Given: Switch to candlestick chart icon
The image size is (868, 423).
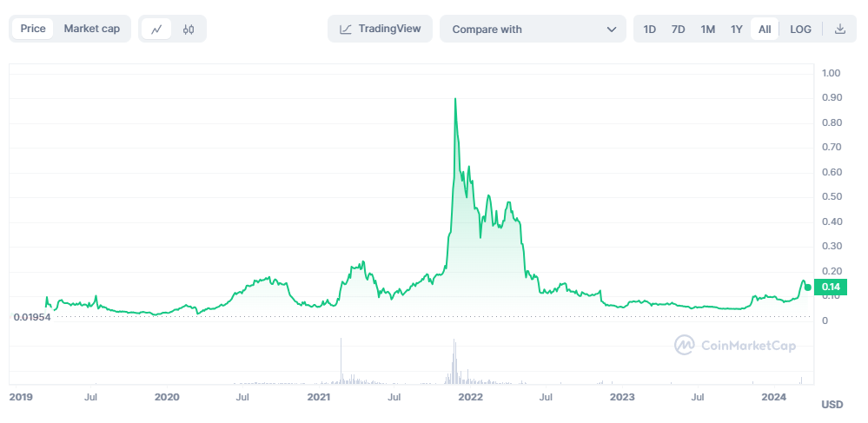Looking at the screenshot, I should (x=189, y=29).
